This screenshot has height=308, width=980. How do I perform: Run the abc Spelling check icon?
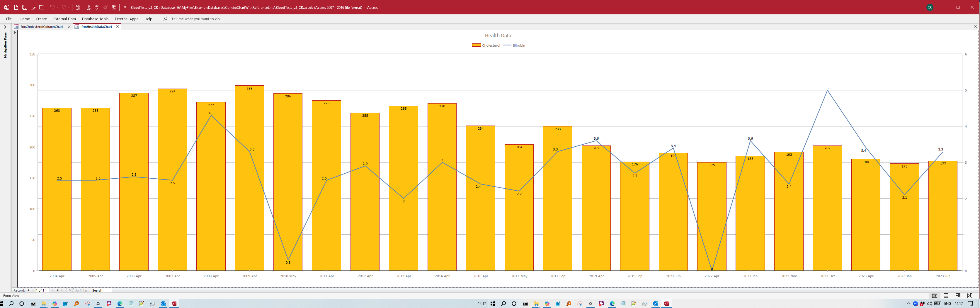97,7
